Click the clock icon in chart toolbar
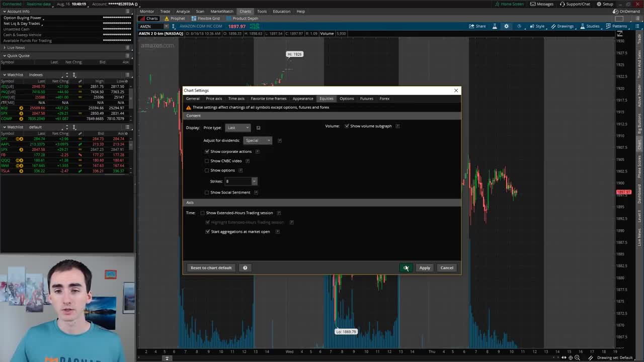The height and width of the screenshot is (362, 644). [x=519, y=26]
